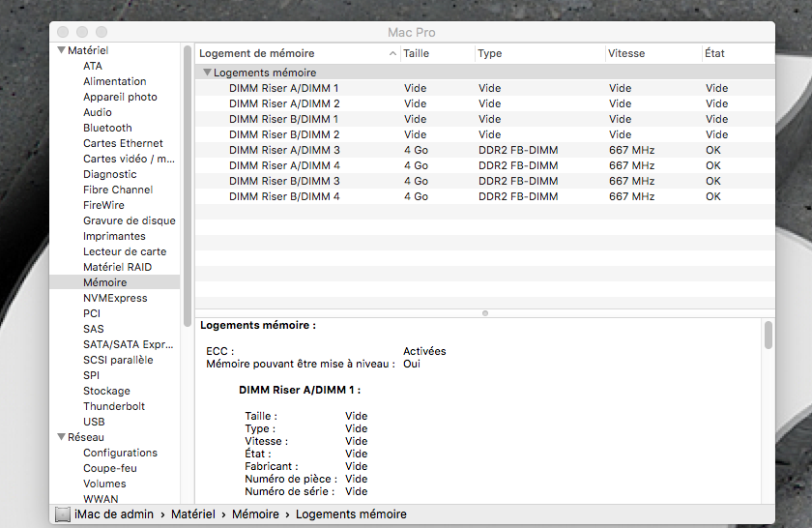Click Activées value next to ECC

[424, 351]
